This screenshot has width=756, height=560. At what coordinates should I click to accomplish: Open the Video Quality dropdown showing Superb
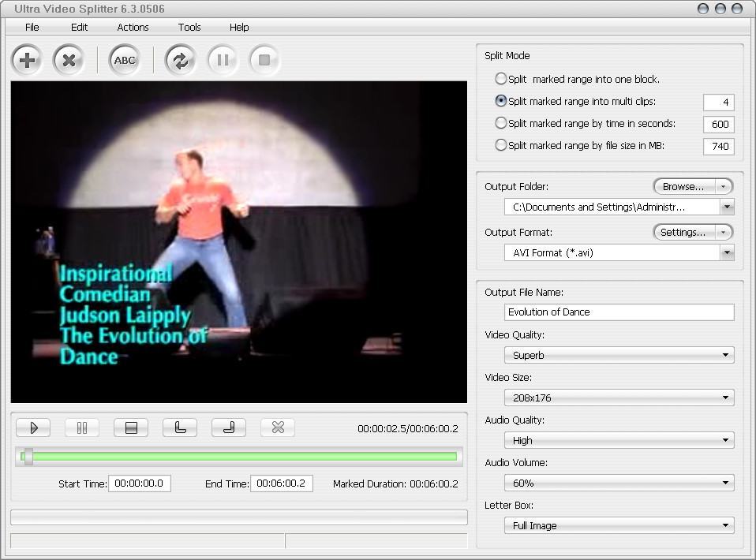click(728, 355)
